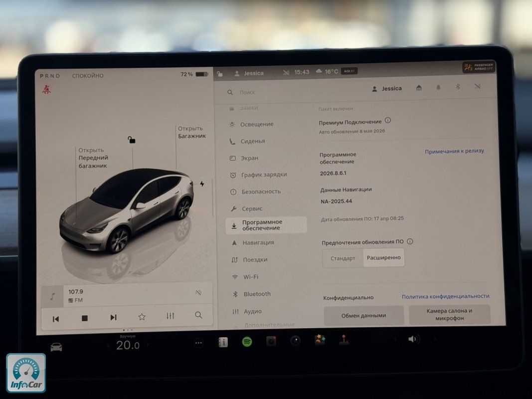Click the info icon beside Премиум Подключение

(388, 121)
